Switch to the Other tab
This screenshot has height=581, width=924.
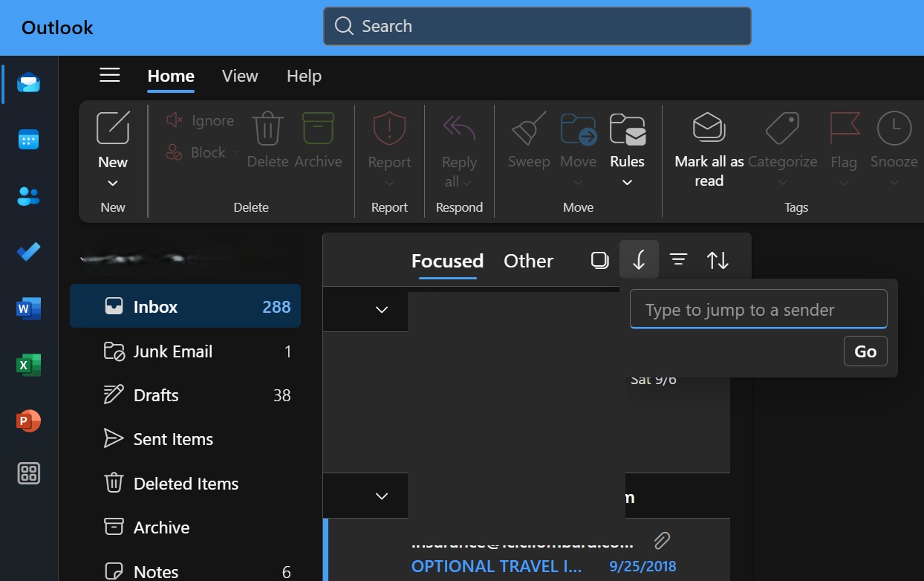point(528,261)
